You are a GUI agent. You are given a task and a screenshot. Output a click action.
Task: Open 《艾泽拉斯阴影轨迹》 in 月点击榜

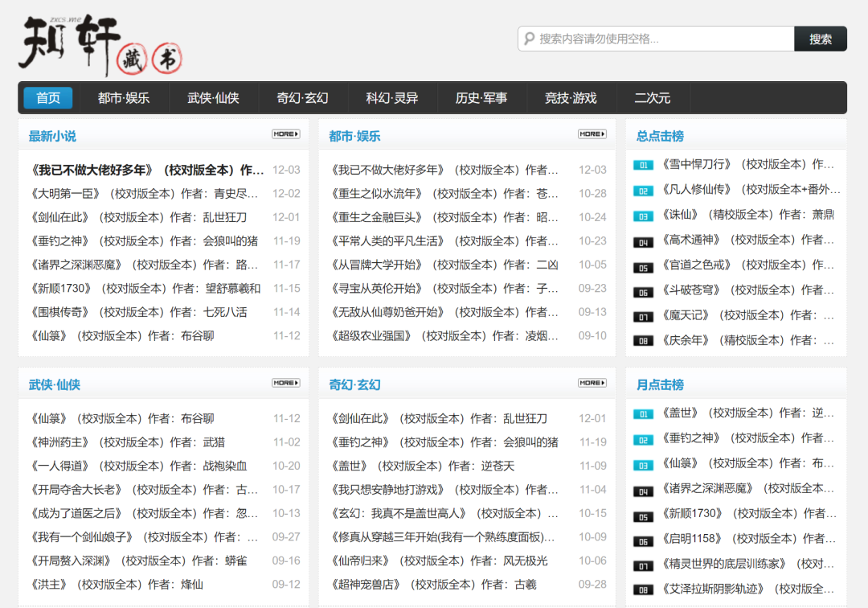[x=748, y=590]
